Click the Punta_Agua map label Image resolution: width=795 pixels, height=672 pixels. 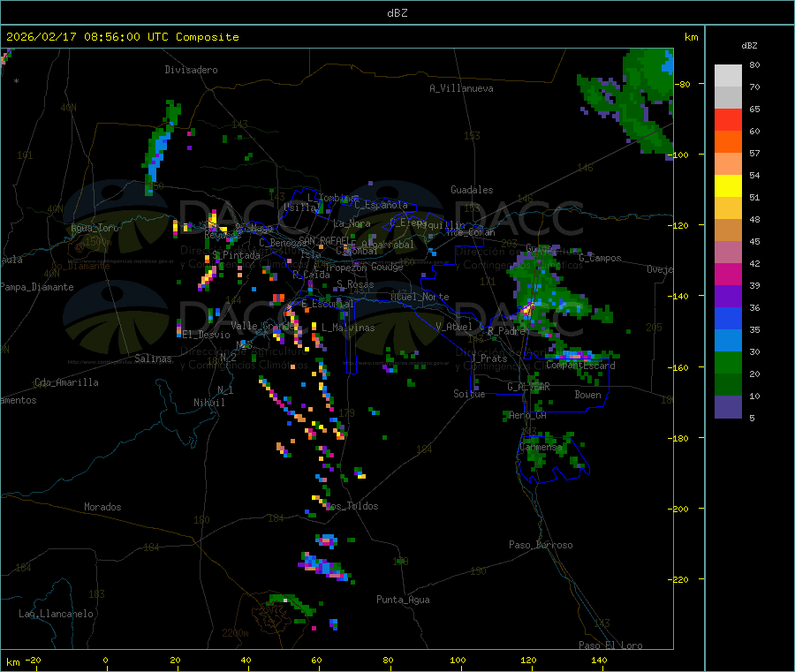click(403, 600)
